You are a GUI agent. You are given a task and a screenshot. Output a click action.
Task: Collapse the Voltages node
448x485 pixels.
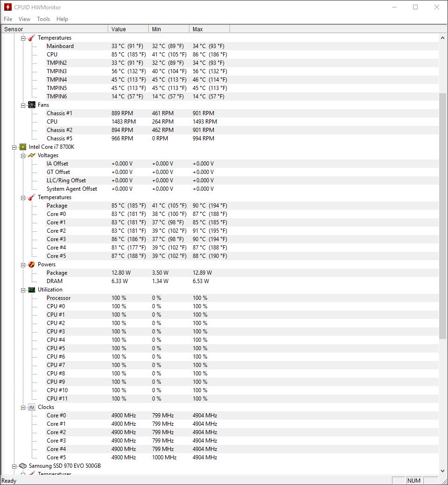coord(23,156)
